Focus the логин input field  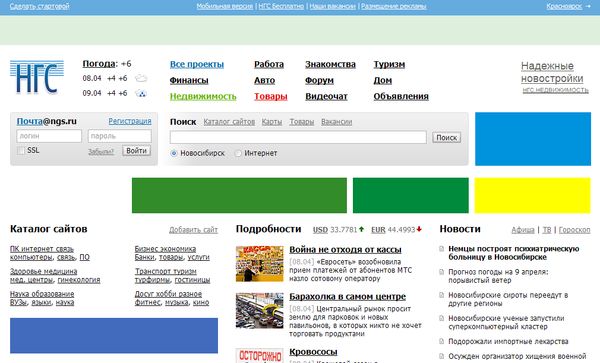(49, 136)
